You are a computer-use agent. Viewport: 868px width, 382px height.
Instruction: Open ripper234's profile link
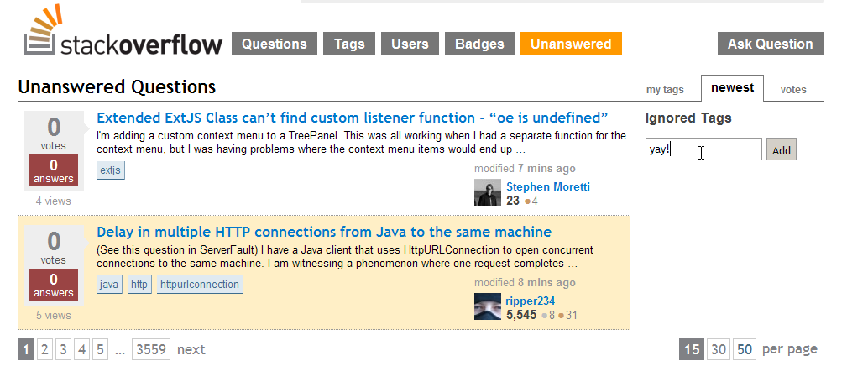pos(531,301)
